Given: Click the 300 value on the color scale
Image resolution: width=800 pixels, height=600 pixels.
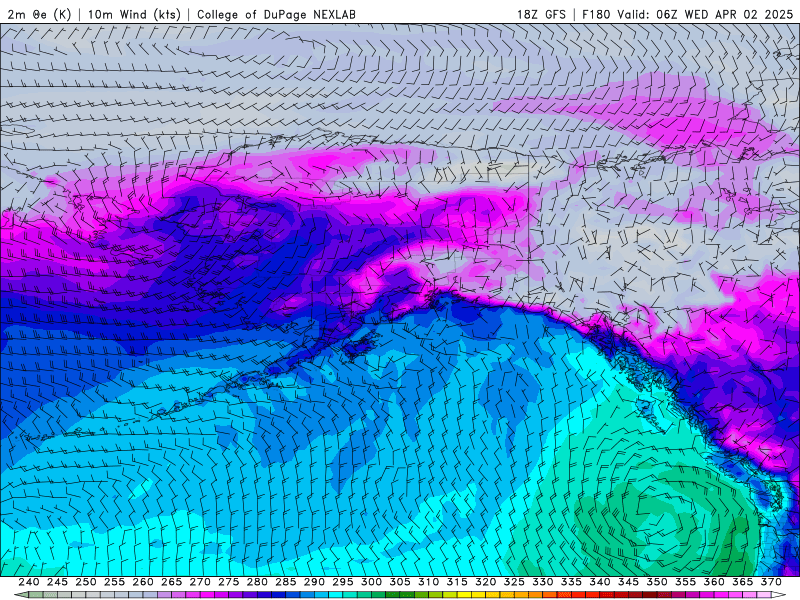Looking at the screenshot, I should 371,582.
